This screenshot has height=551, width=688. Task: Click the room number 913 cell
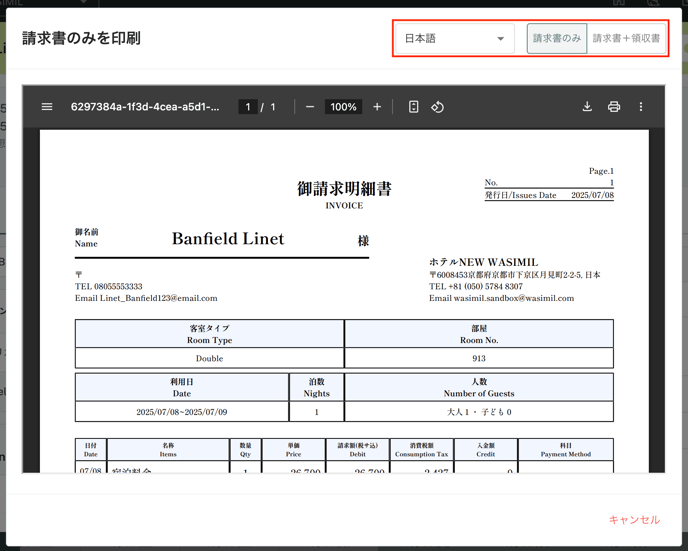(479, 358)
